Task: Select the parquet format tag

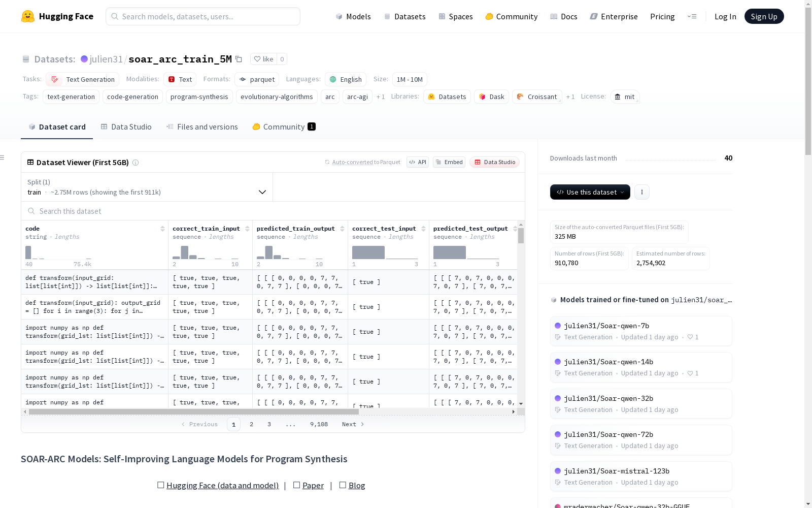Action: pos(257,79)
